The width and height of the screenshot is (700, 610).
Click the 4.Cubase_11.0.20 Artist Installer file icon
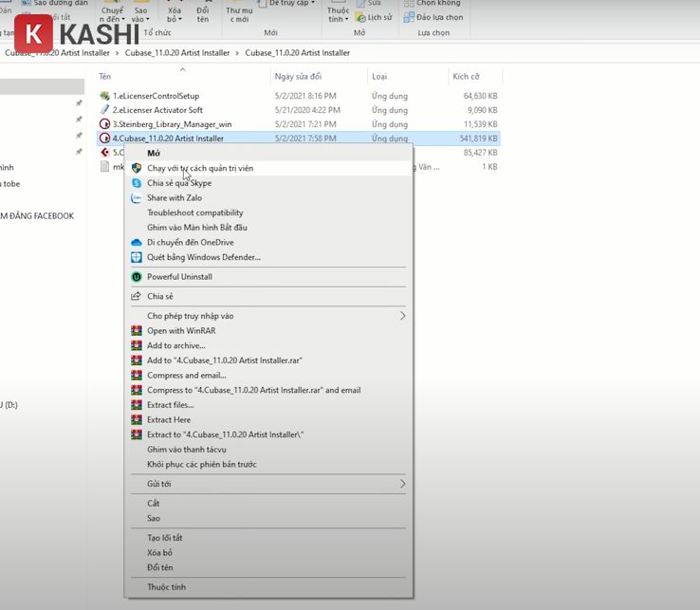[x=104, y=139]
